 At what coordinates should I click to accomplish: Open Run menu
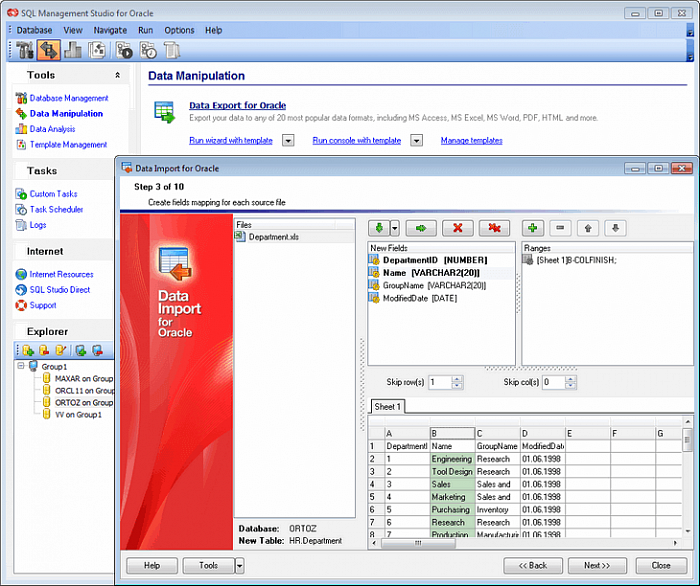(146, 30)
